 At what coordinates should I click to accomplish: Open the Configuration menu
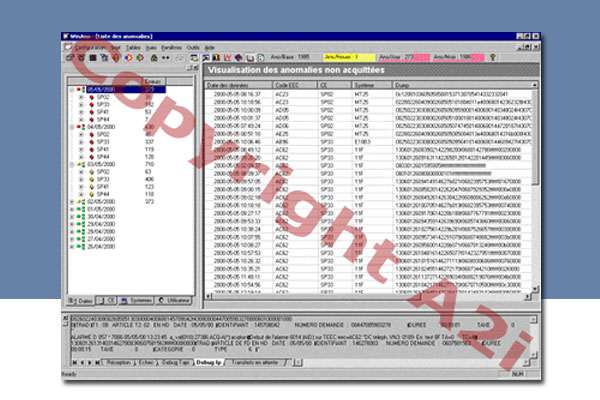point(88,46)
